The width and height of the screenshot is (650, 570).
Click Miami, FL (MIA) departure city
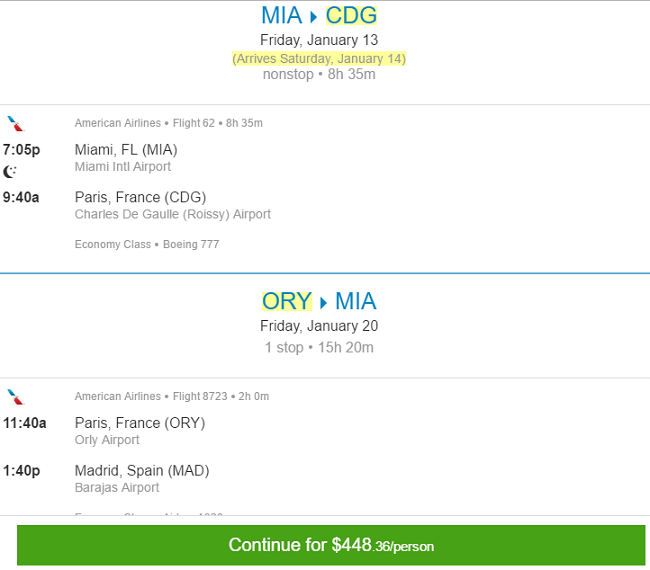click(126, 150)
